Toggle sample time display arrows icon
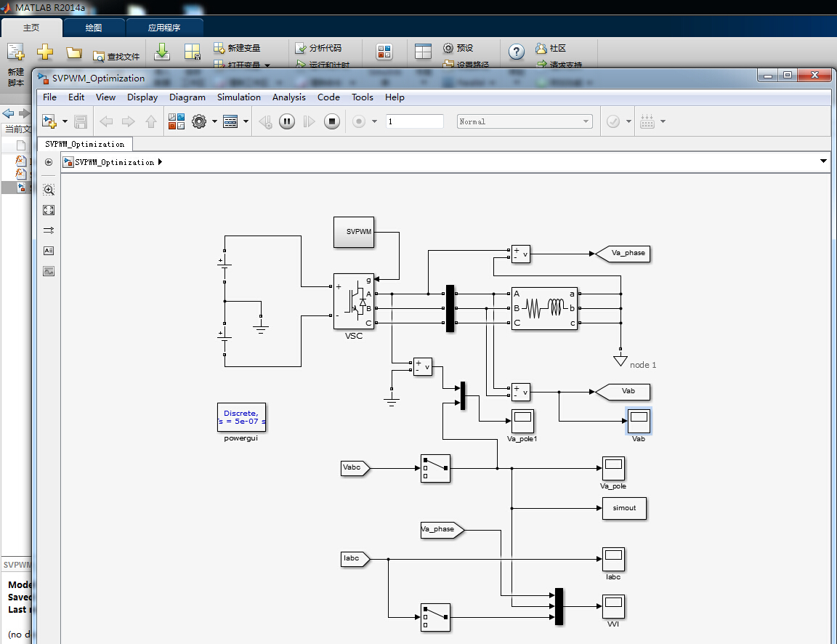Image resolution: width=837 pixels, height=644 pixels. 49,230
